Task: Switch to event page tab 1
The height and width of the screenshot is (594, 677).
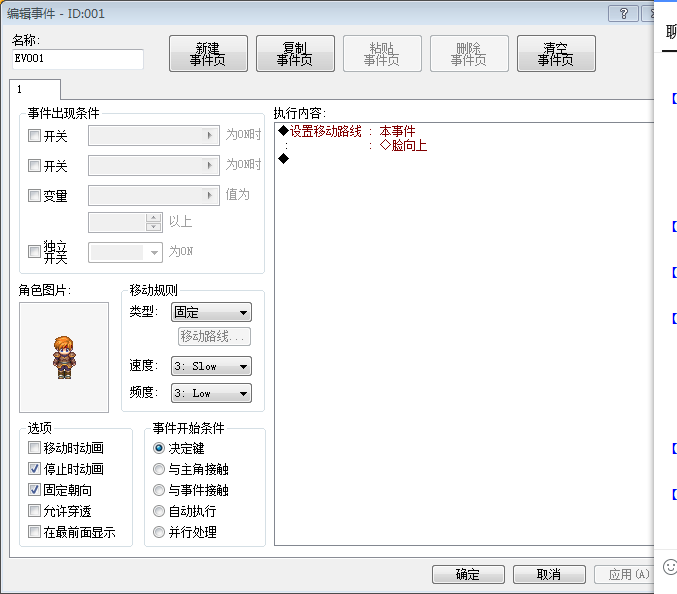Action: 35,89
